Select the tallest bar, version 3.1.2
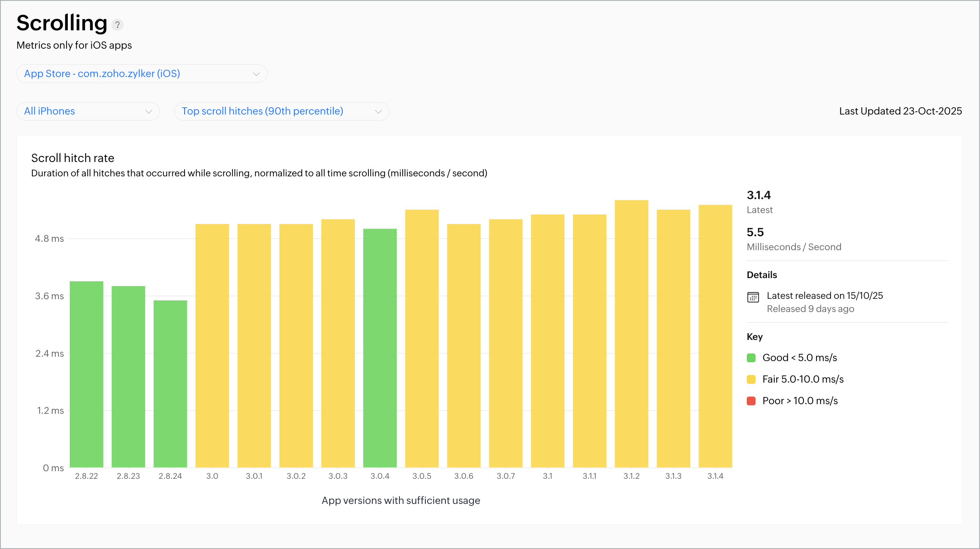Image resolution: width=980 pixels, height=549 pixels. pos(631,334)
